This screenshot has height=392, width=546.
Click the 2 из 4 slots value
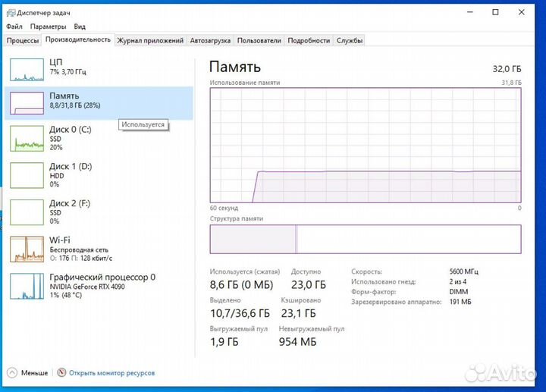pyautogui.click(x=457, y=281)
